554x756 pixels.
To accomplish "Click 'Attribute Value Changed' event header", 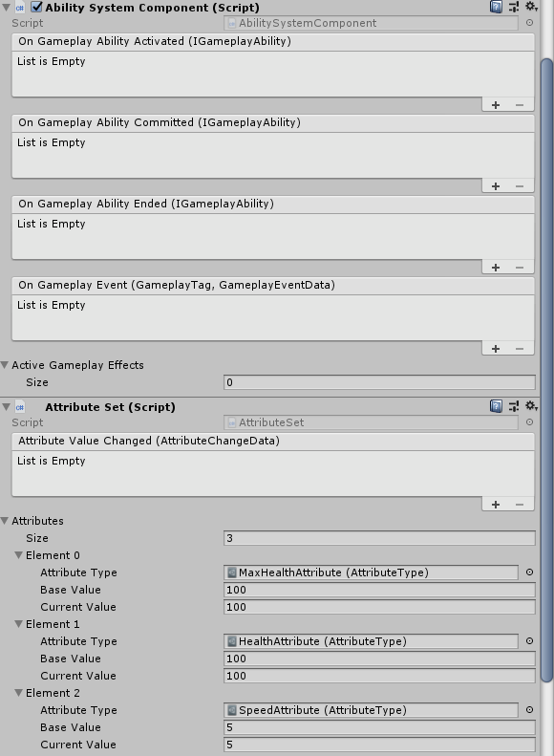I will pos(273,441).
